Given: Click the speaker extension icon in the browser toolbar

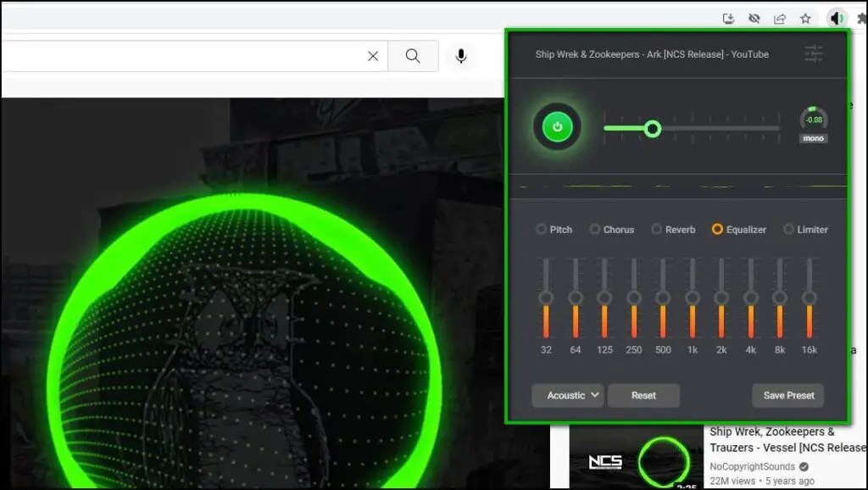Looking at the screenshot, I should [x=837, y=19].
